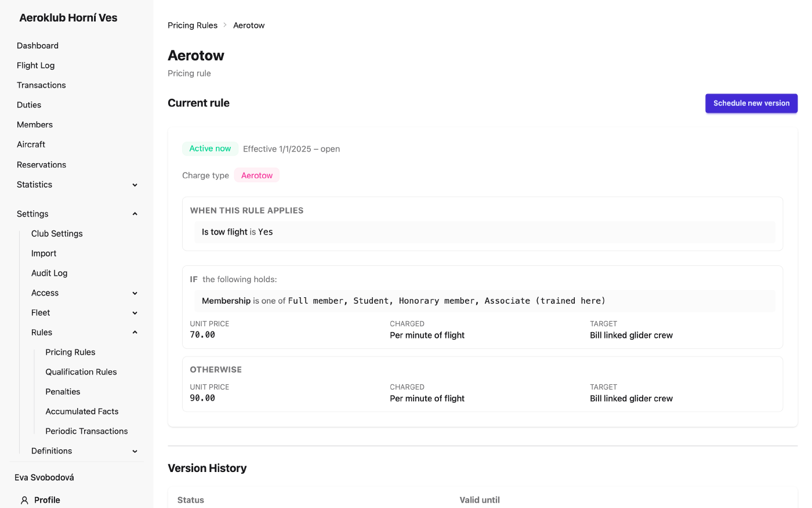Expand the Access submenu chevron
The image size is (812, 508).
[x=135, y=293]
